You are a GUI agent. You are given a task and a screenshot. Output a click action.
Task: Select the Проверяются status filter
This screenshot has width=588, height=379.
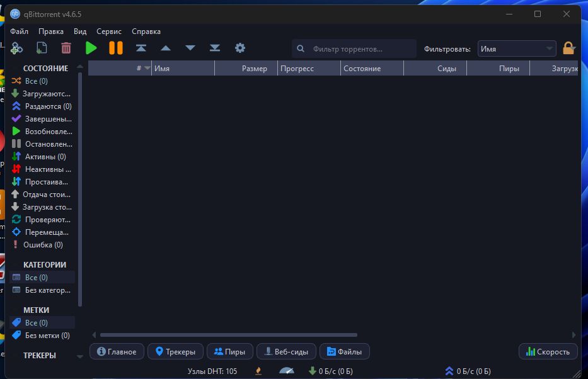[42, 220]
